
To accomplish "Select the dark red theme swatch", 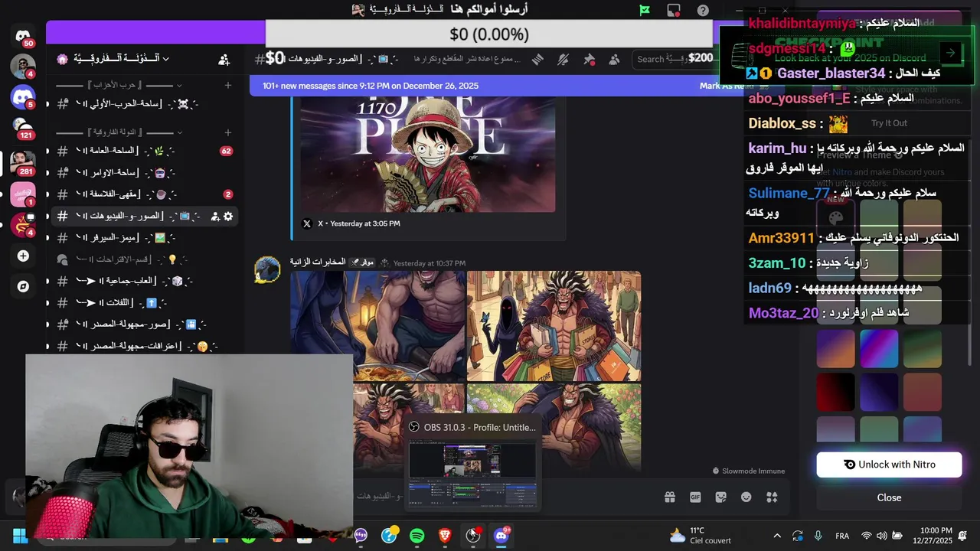I will tap(835, 392).
